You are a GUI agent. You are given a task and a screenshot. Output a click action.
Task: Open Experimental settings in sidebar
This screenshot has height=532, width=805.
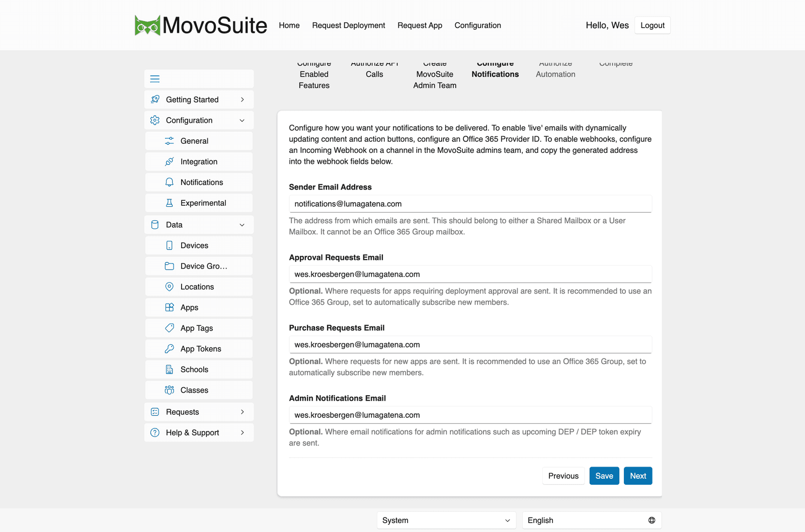(x=199, y=203)
